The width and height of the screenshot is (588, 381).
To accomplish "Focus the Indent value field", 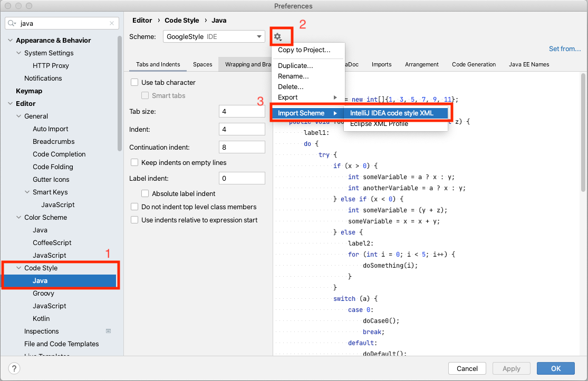I will (x=242, y=129).
